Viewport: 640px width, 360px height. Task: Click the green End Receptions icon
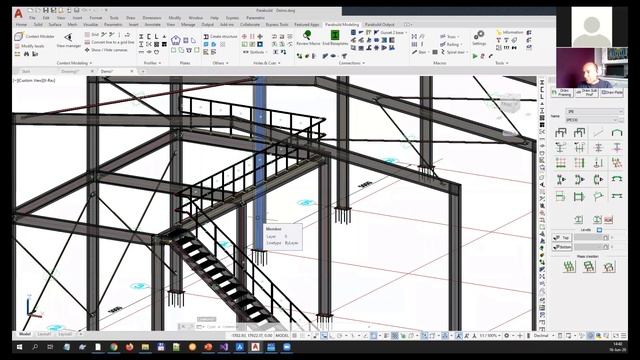[335, 35]
